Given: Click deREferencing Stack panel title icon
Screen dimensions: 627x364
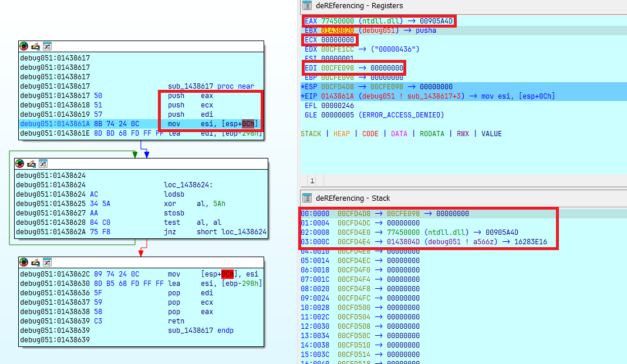Looking at the screenshot, I should pyautogui.click(x=307, y=198).
